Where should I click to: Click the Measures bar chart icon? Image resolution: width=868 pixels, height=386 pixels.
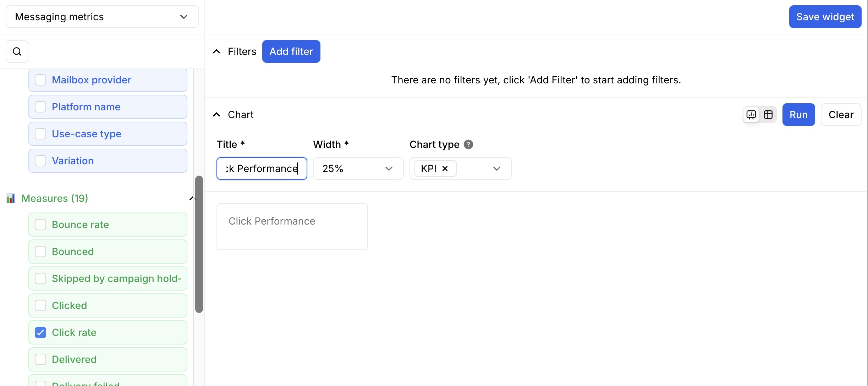point(11,198)
